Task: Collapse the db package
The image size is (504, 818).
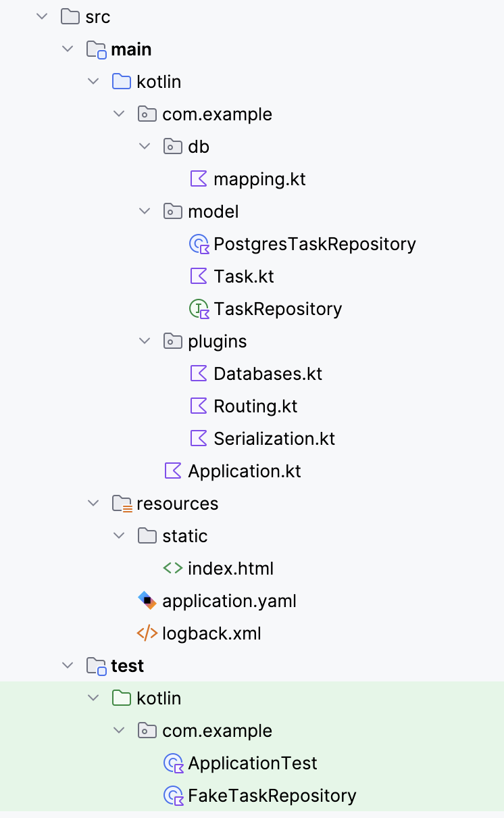Action: click(x=145, y=147)
